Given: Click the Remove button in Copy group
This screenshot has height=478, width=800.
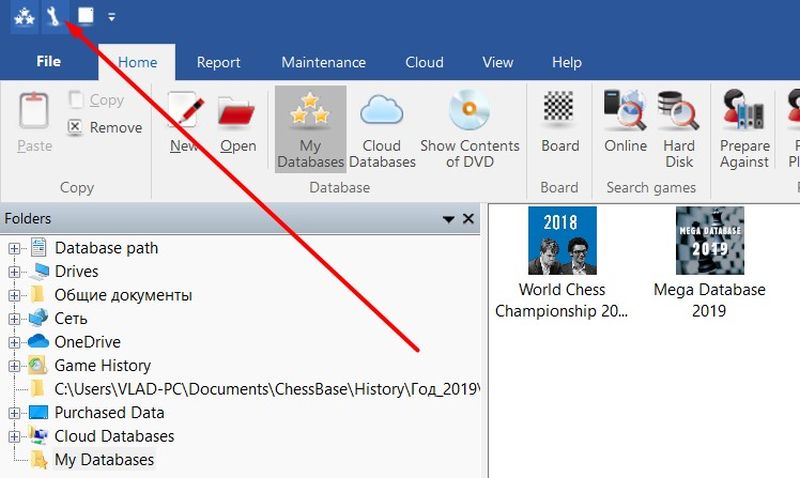Looking at the screenshot, I should point(105,128).
